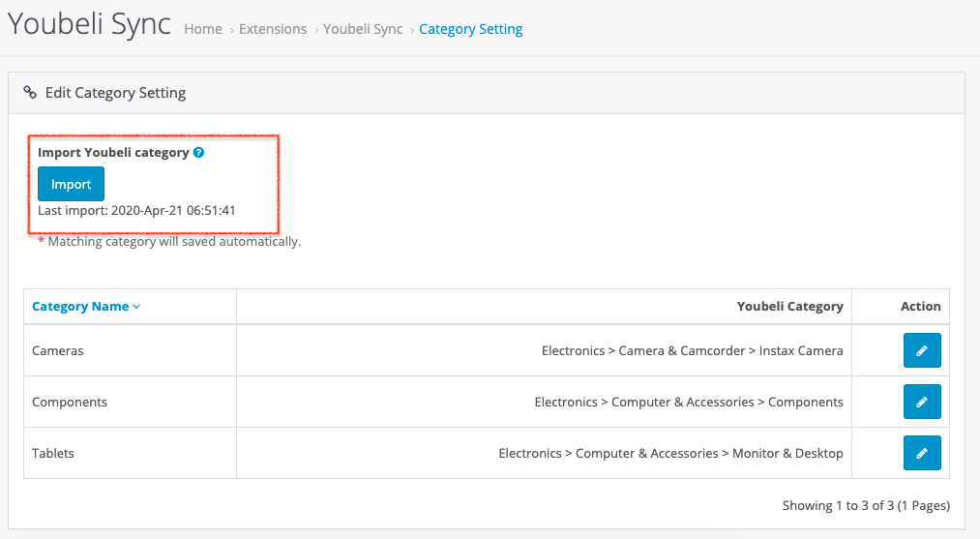Toggle sort arrow next to Category Name

(136, 307)
